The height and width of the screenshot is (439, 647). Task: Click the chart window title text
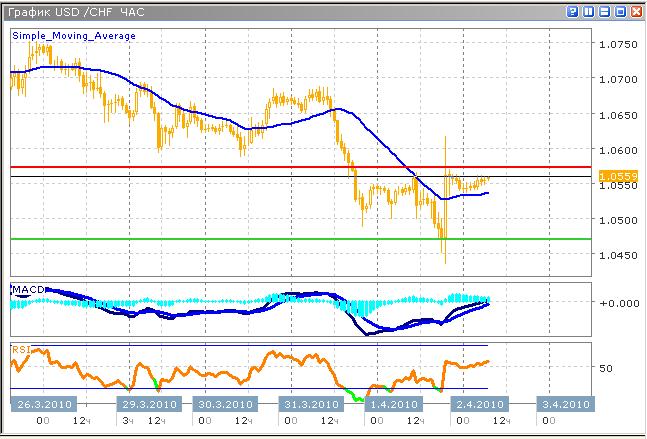click(x=75, y=12)
